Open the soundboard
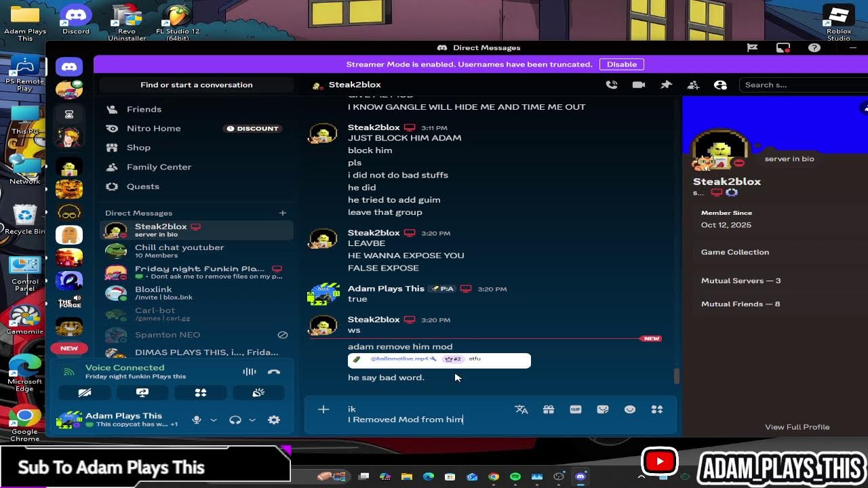The width and height of the screenshot is (868, 488). coord(258,392)
